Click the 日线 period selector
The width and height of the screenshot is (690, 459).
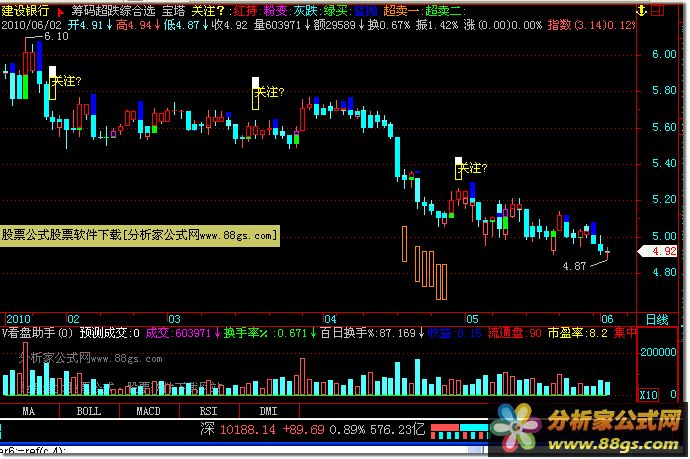(x=657, y=318)
